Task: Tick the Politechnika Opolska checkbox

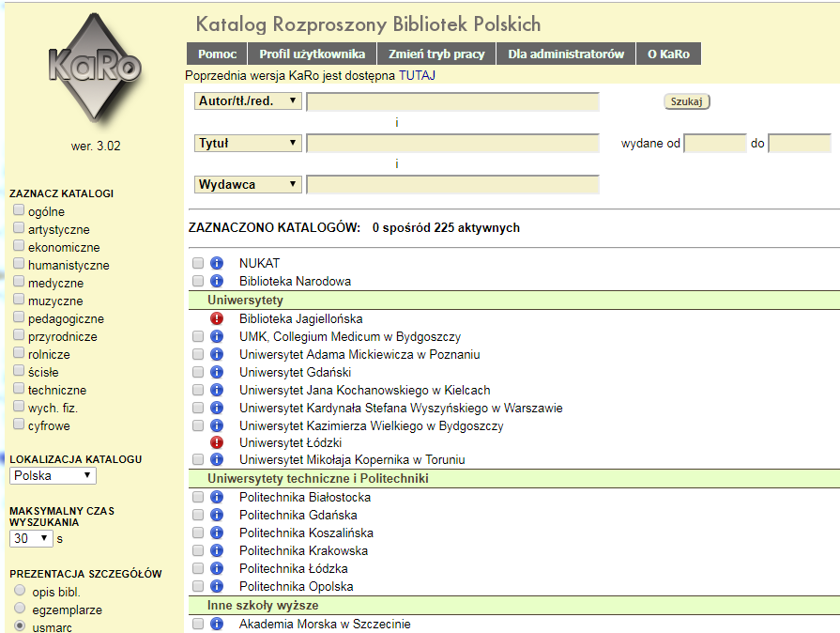Action: coord(198,586)
